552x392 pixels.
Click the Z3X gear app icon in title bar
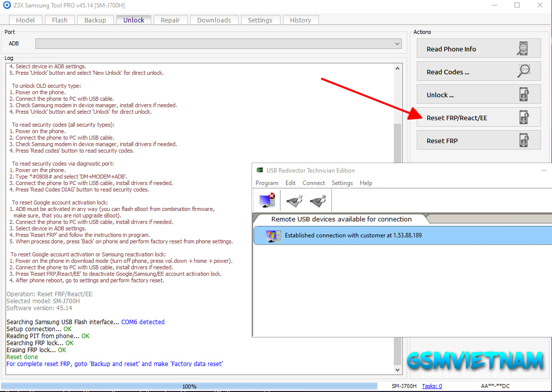pyautogui.click(x=6, y=5)
